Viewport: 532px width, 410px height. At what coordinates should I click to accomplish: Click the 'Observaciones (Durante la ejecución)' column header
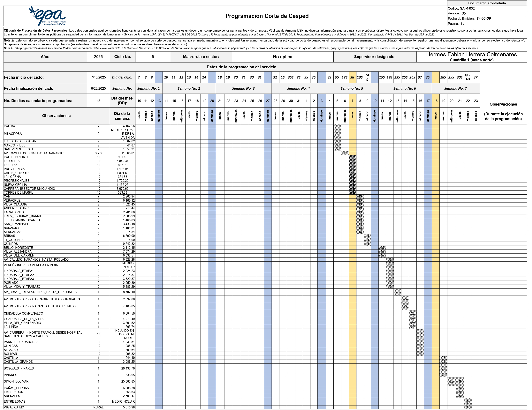click(x=503, y=111)
